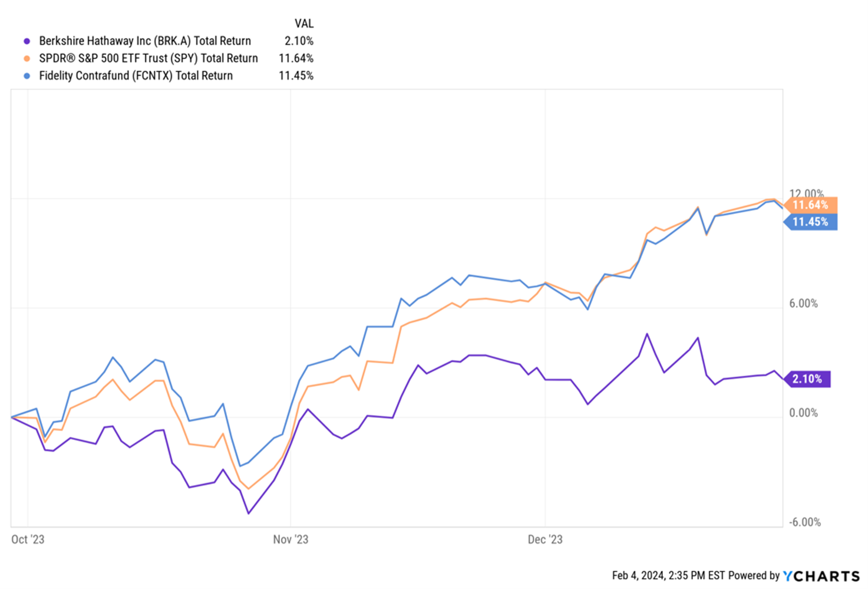
Task: Select the Fidelity Contrafund (FCNTX) legend label
Action: (136, 76)
